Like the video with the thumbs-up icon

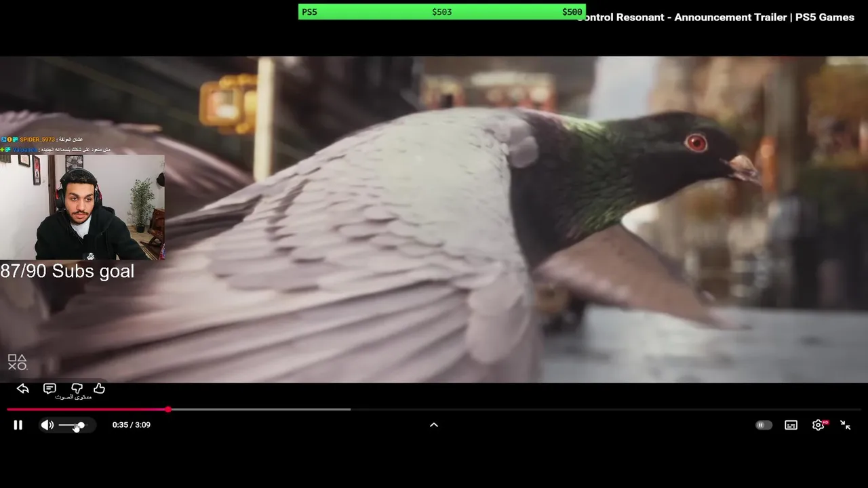pyautogui.click(x=100, y=388)
